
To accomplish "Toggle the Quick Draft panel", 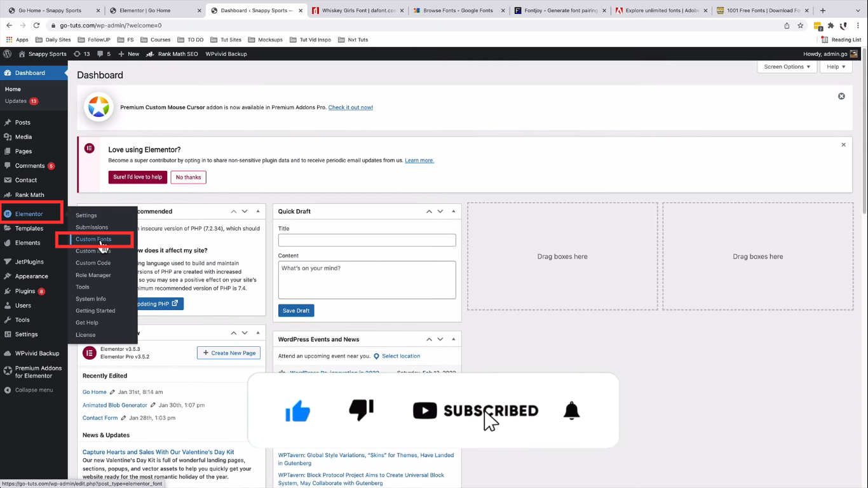I will [x=453, y=211].
